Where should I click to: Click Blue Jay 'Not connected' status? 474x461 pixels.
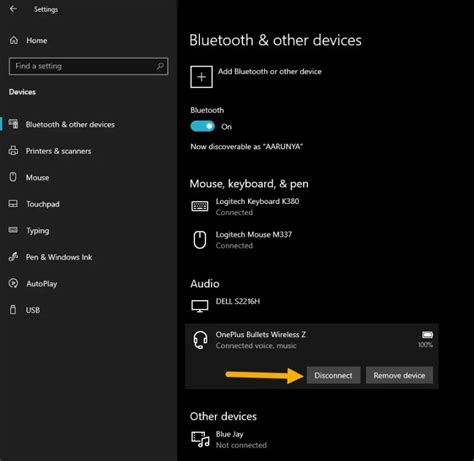click(x=241, y=445)
